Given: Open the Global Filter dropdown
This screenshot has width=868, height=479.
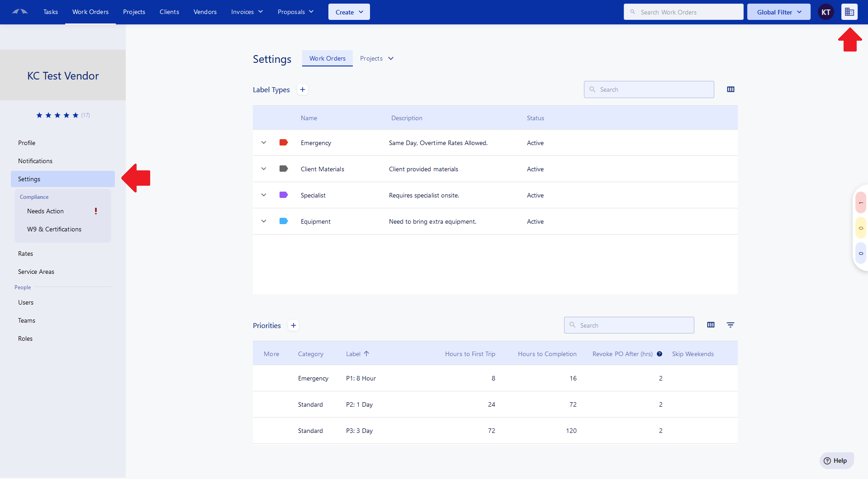Looking at the screenshot, I should tap(779, 12).
